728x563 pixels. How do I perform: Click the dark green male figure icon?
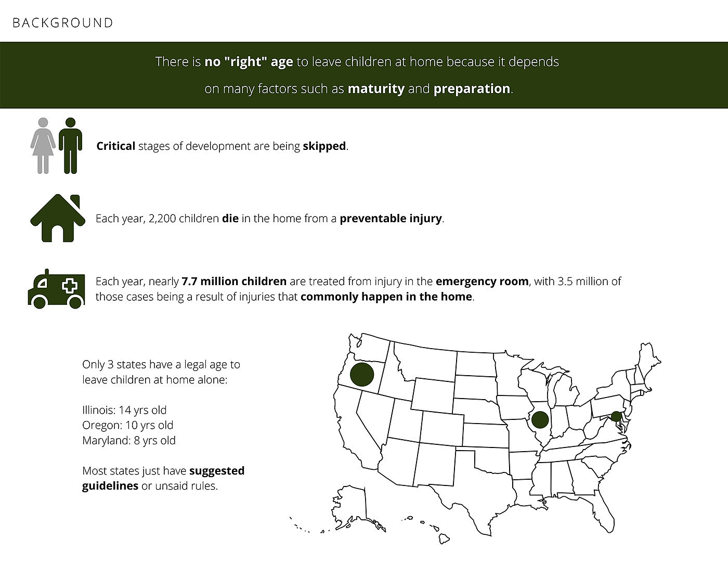click(70, 146)
